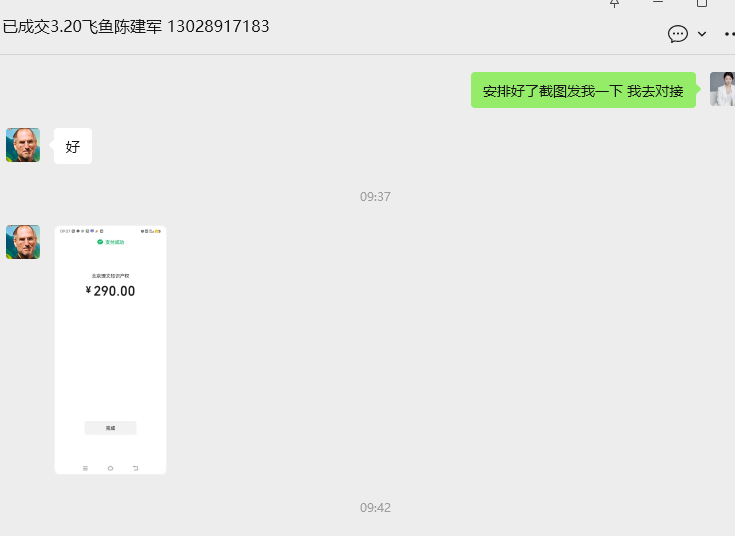Select the white 好 message bubble
The image size is (735, 536).
[73, 146]
